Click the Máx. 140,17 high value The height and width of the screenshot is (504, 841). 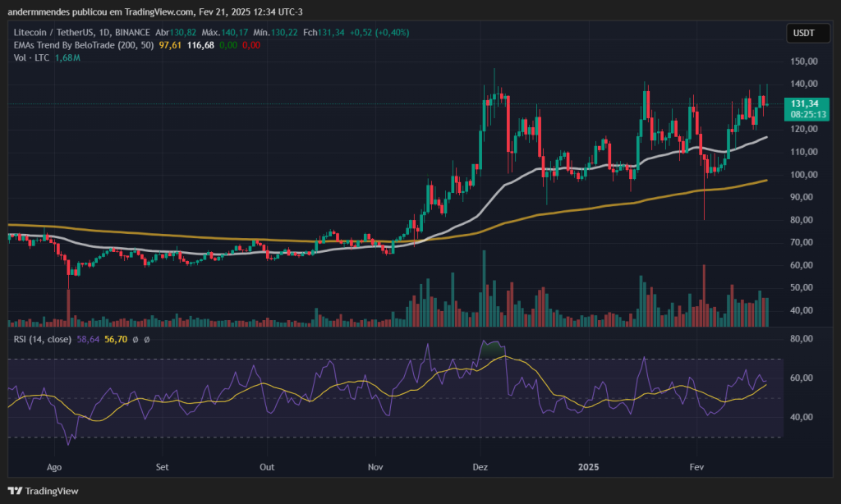(x=225, y=33)
